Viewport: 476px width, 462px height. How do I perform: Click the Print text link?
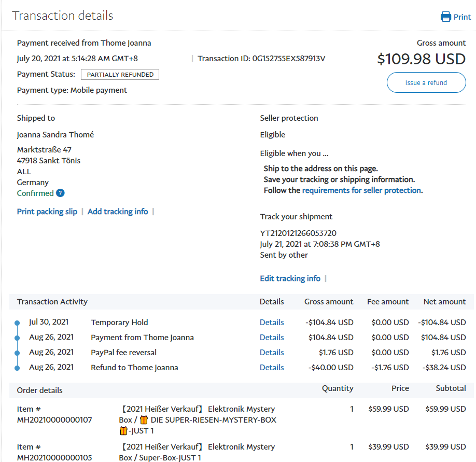coord(462,17)
